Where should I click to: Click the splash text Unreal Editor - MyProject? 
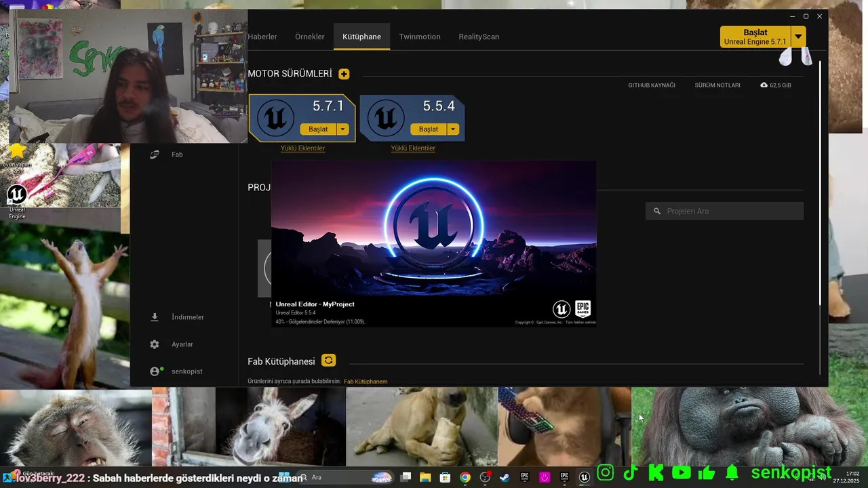coord(315,304)
